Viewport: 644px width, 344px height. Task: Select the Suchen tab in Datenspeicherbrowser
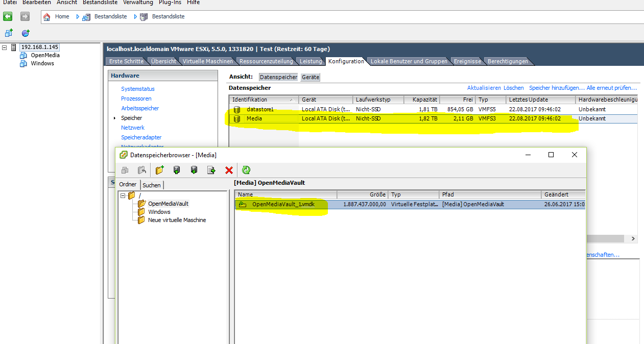(152, 185)
